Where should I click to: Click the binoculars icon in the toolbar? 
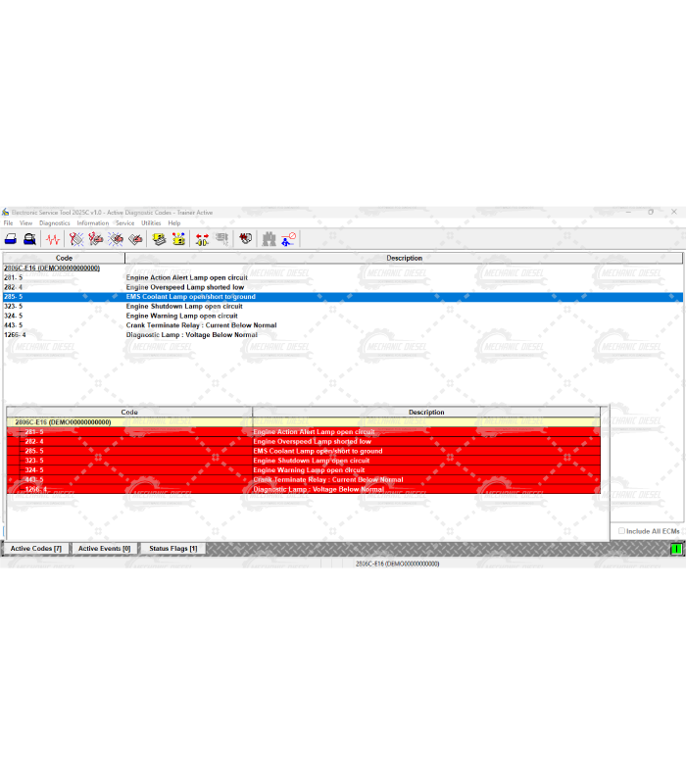pos(269,239)
